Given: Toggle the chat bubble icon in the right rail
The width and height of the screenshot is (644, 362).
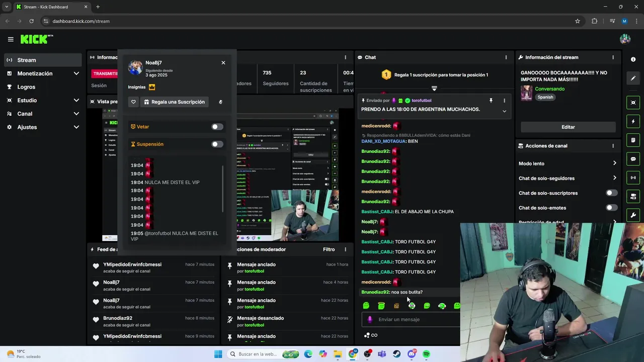Looking at the screenshot, I should (x=633, y=159).
